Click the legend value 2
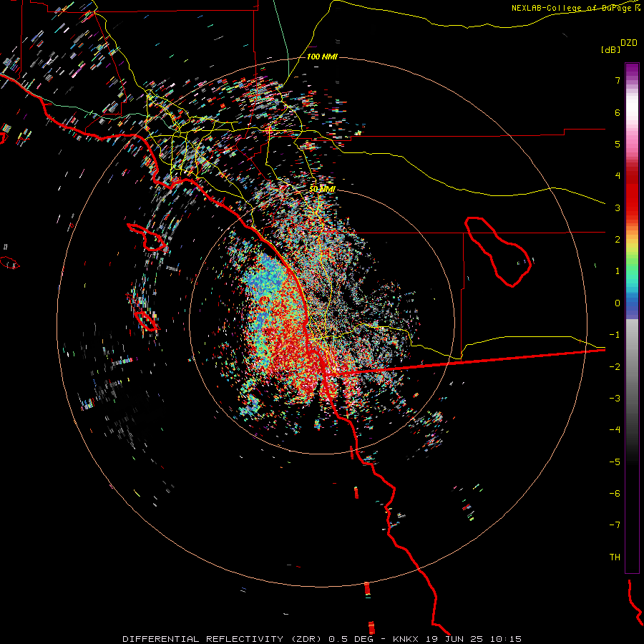This screenshot has height=644, width=644. [x=618, y=240]
